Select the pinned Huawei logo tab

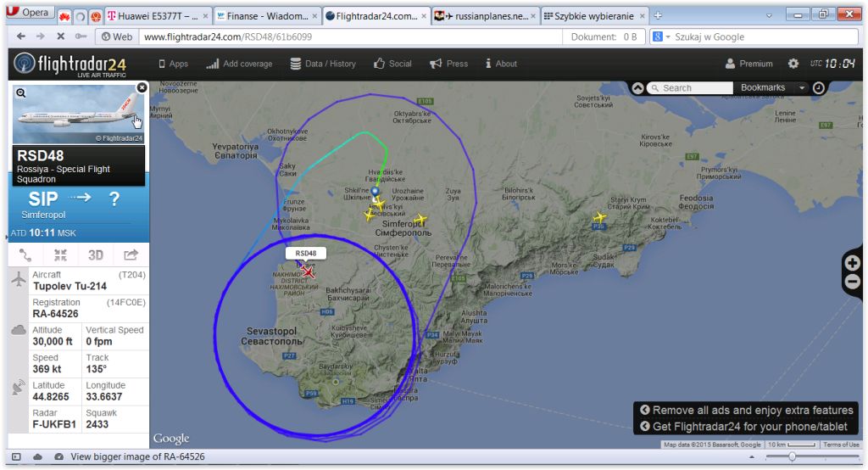pyautogui.click(x=64, y=16)
